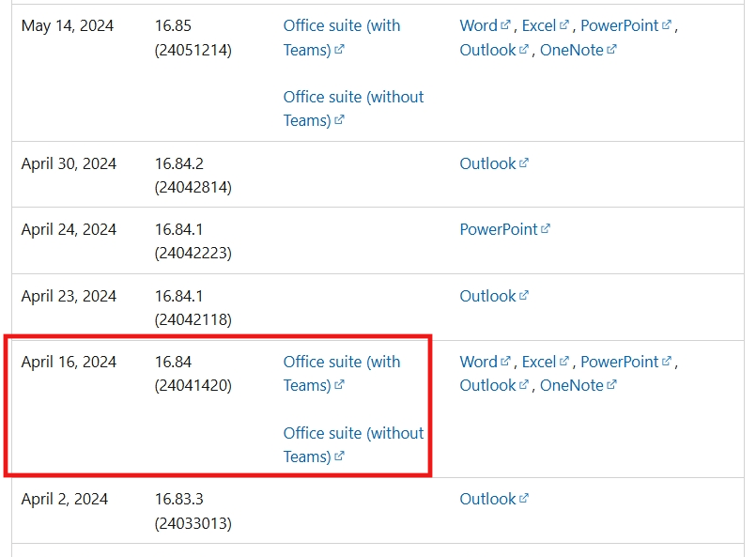756x557 pixels.
Task: Select version 16.84.1 in April 23 row
Action: (178, 296)
